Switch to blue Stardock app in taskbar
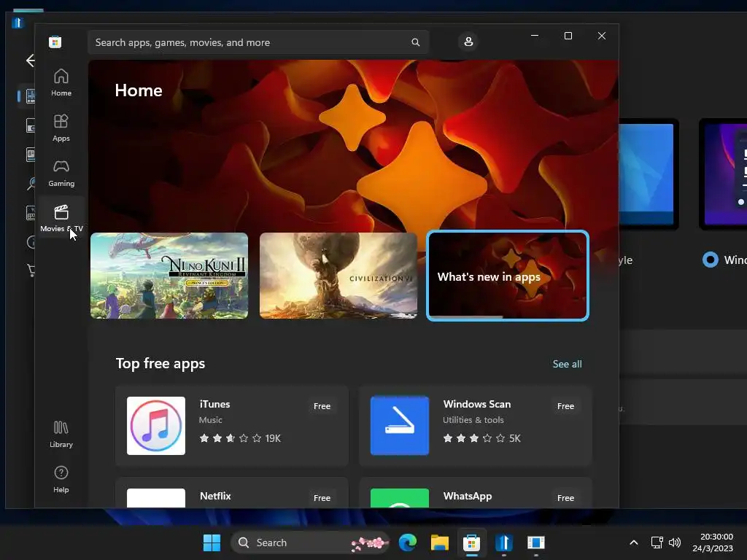 (503, 542)
